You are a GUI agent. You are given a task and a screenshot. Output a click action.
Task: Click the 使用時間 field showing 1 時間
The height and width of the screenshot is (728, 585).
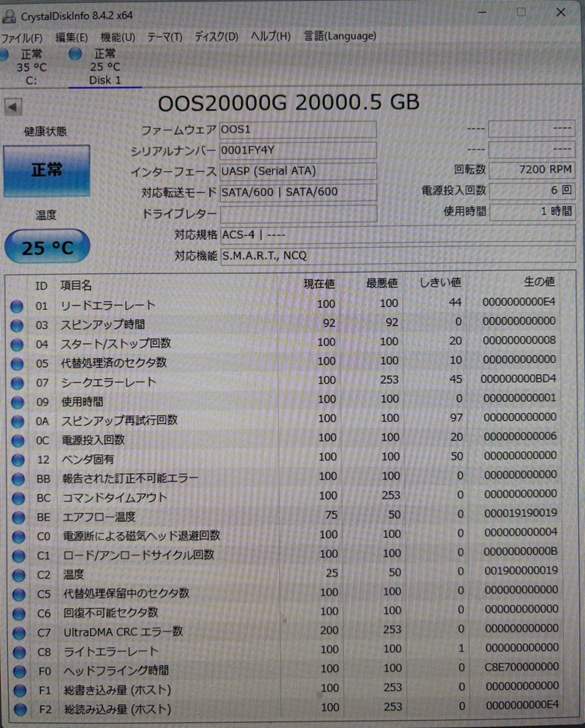[x=532, y=212]
